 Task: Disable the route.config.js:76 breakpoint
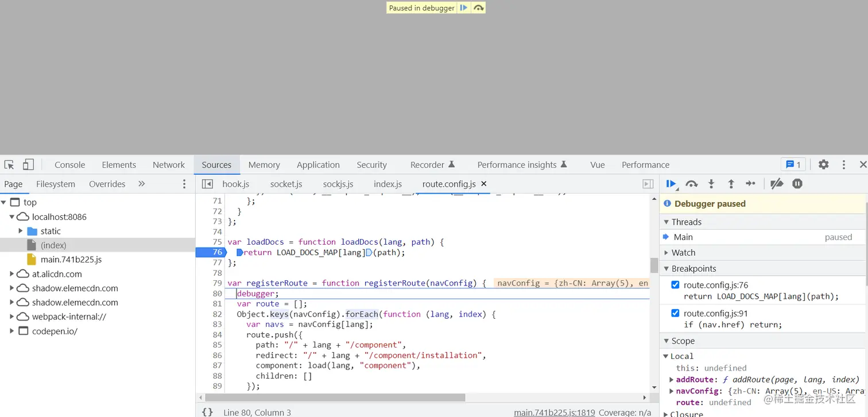click(x=675, y=285)
